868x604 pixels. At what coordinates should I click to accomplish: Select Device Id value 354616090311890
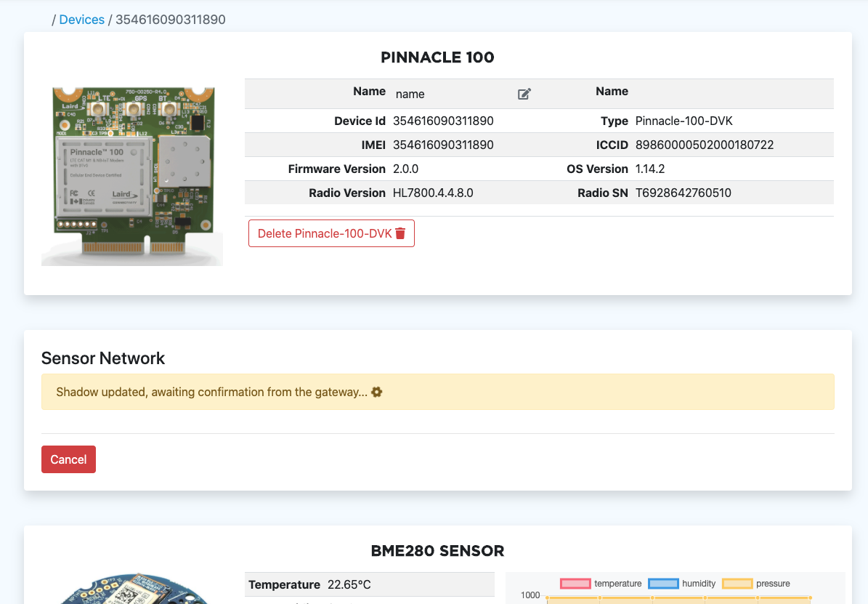[443, 121]
